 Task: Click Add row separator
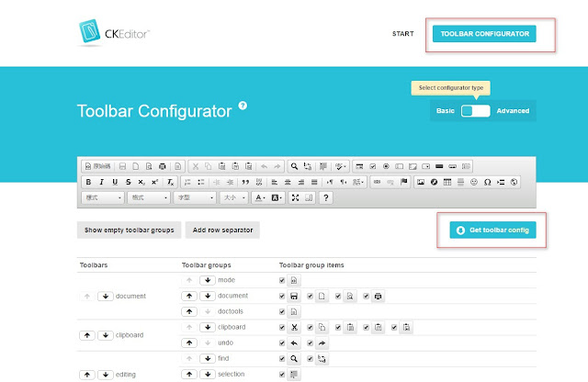click(222, 230)
